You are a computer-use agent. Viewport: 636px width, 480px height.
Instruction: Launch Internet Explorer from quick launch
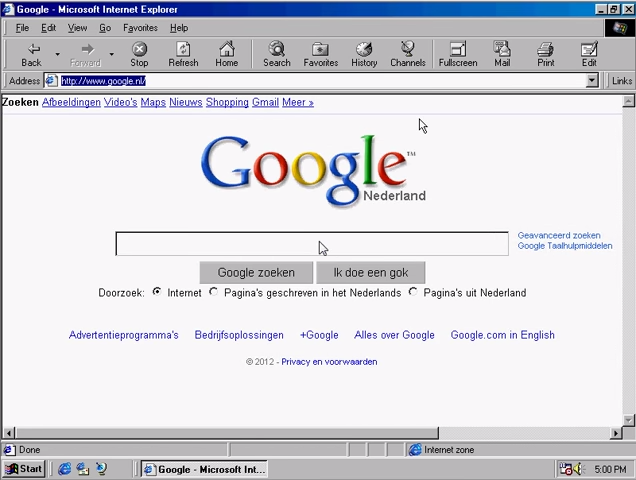[64, 469]
